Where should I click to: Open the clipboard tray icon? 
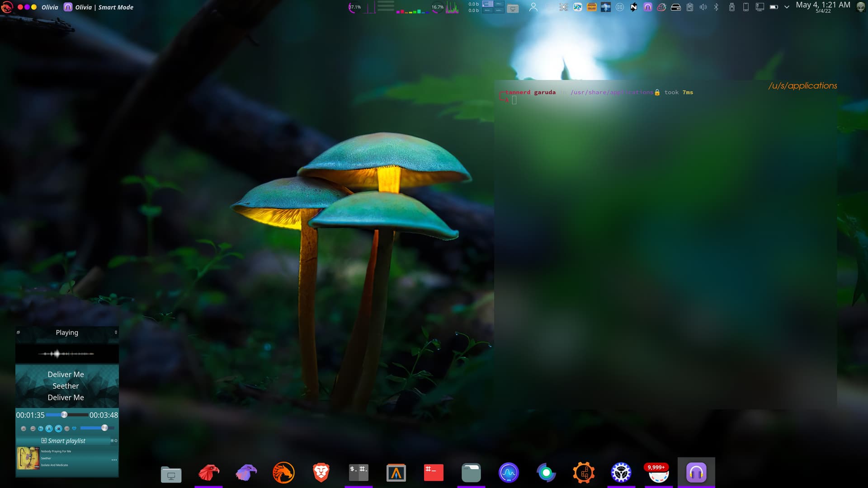(690, 7)
